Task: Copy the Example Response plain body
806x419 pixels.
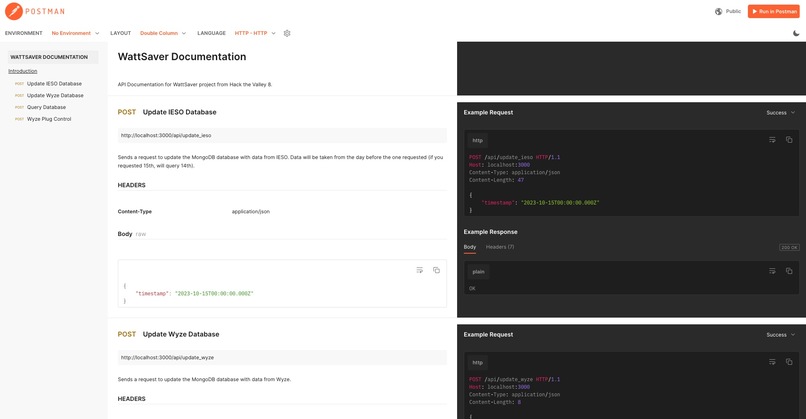Action: click(x=789, y=271)
